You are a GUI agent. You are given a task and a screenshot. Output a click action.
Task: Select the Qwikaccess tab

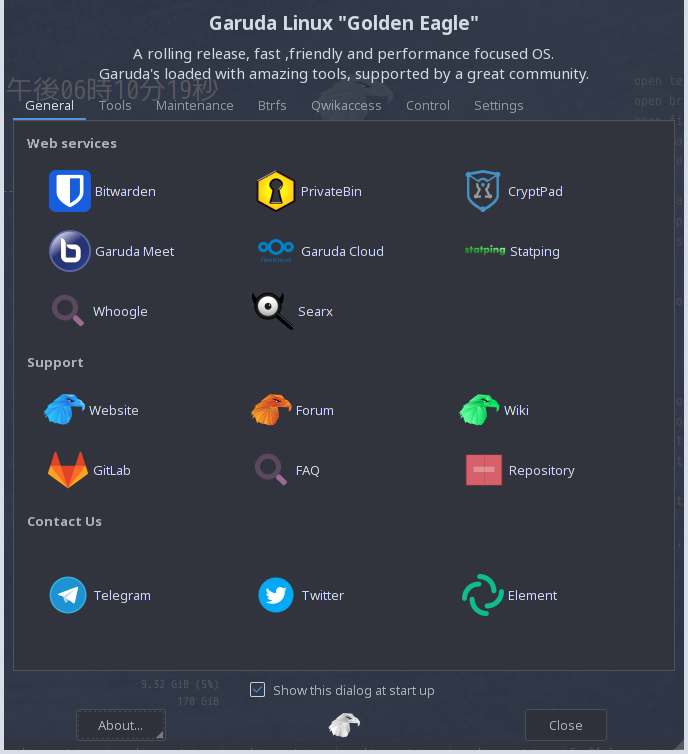click(346, 105)
